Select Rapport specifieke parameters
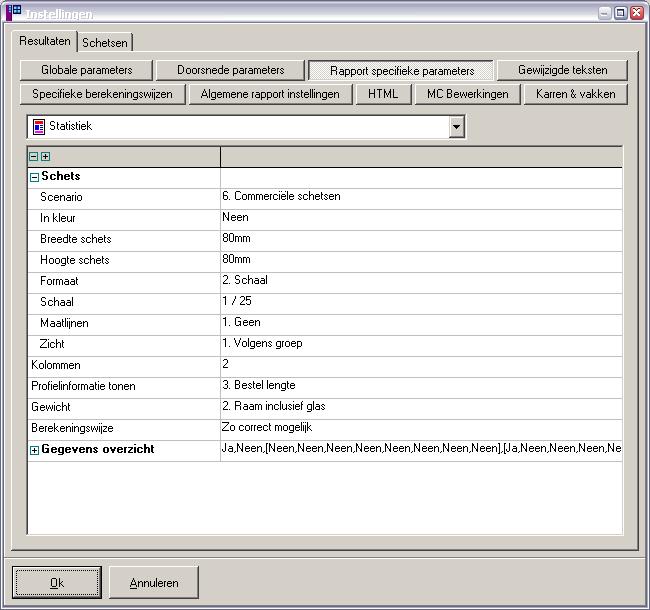This screenshot has height=610, width=650. click(402, 70)
